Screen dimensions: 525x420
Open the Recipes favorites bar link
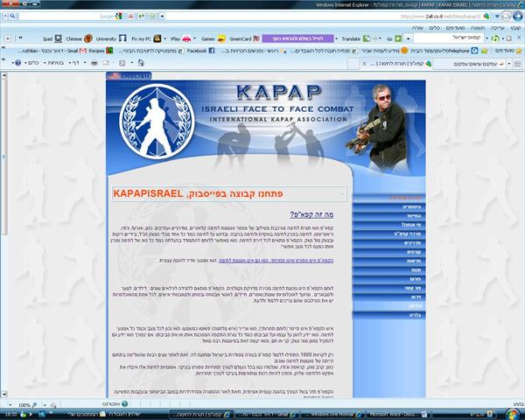101,51
